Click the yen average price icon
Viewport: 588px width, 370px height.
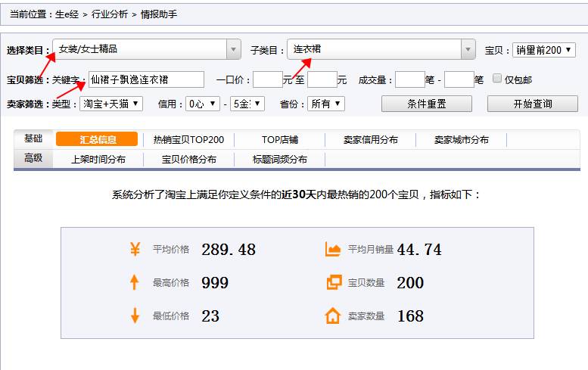(135, 249)
